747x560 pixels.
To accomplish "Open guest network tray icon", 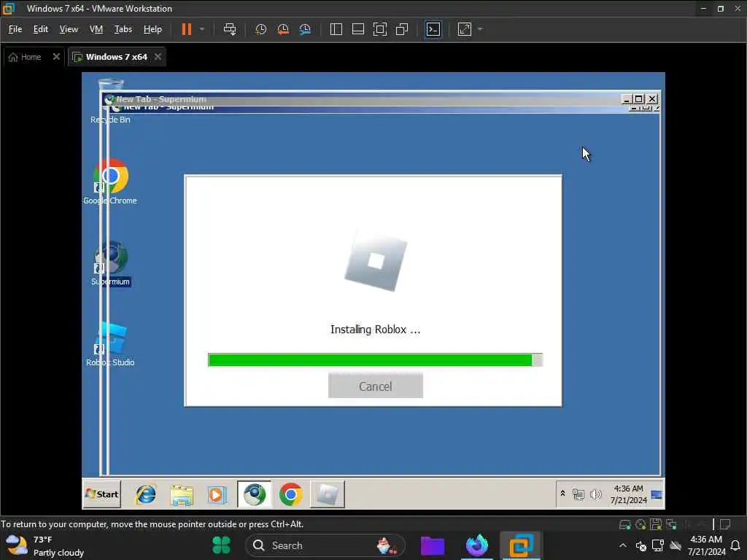I will [578, 495].
